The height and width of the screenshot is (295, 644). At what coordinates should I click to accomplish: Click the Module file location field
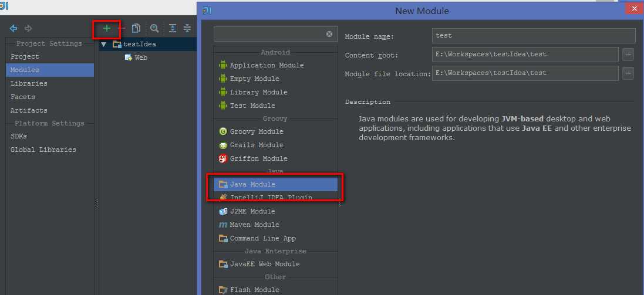525,73
